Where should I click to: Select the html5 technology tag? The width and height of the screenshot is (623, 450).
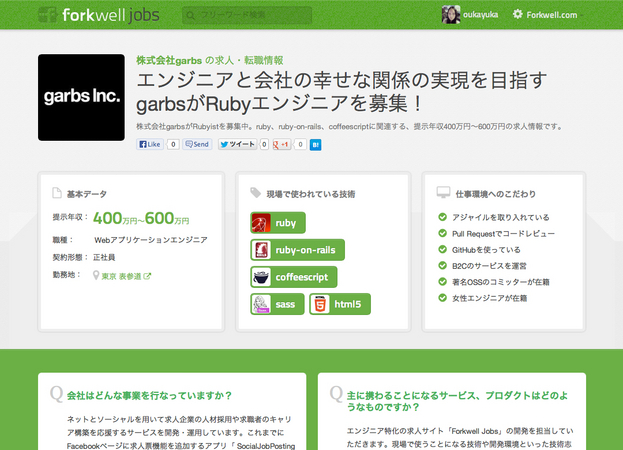(340, 304)
